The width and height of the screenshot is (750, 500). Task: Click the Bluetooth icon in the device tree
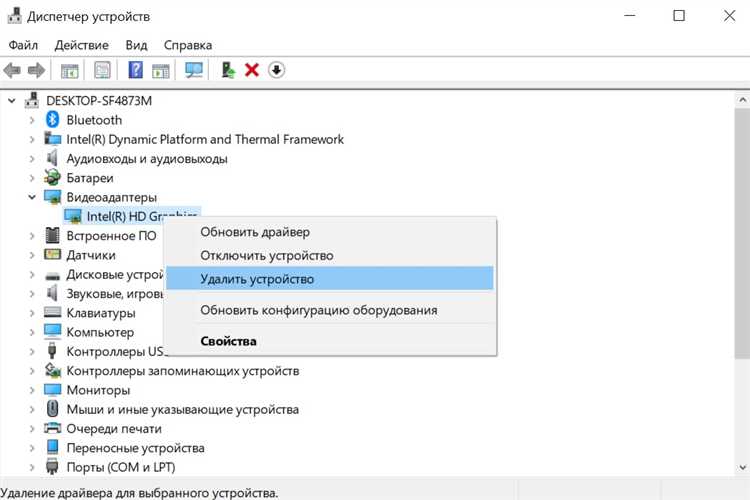coord(53,120)
